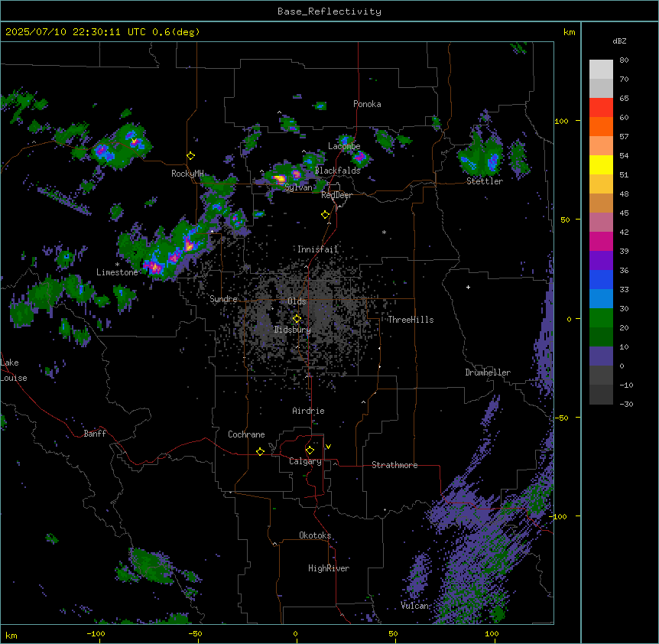The height and width of the screenshot is (644, 659).
Task: Click the Stettler city label
Action: pos(485,181)
